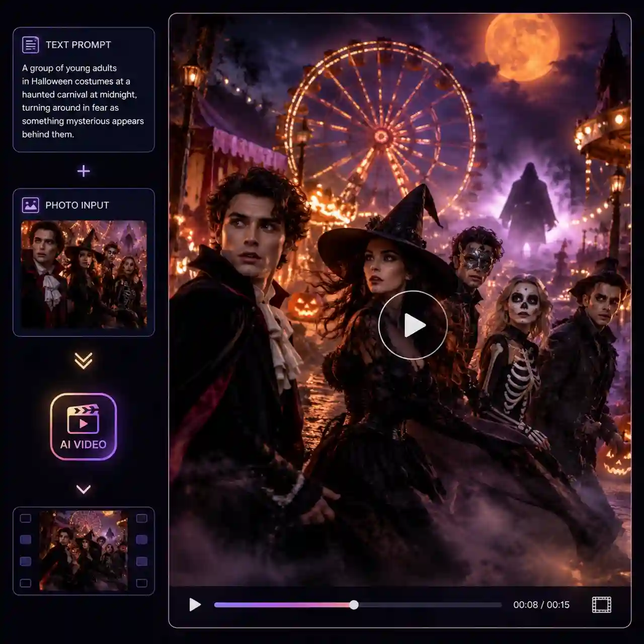
Task: Click the TEXT PROMPT heading
Action: click(x=78, y=45)
